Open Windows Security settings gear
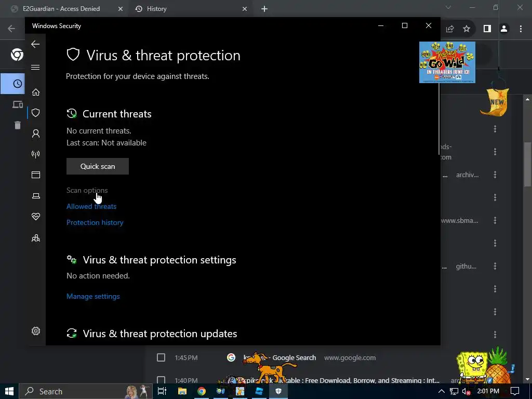Image resolution: width=532 pixels, height=399 pixels. coord(36,331)
